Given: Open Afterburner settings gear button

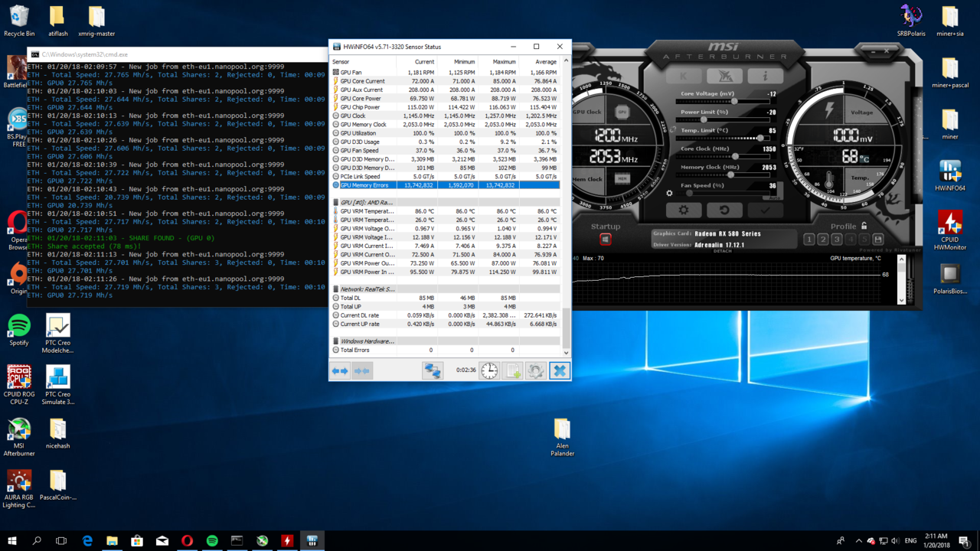Looking at the screenshot, I should (684, 210).
